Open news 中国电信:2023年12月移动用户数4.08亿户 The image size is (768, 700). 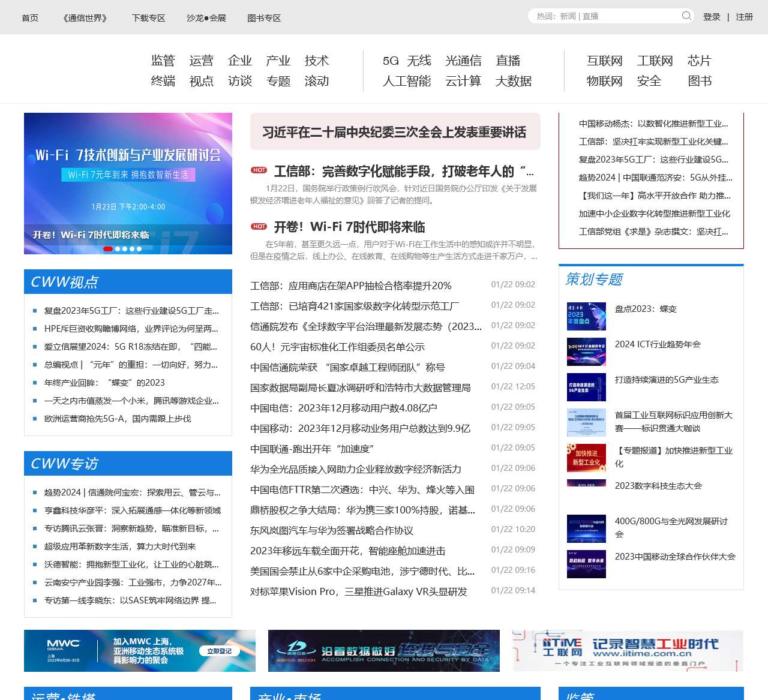tap(343, 408)
